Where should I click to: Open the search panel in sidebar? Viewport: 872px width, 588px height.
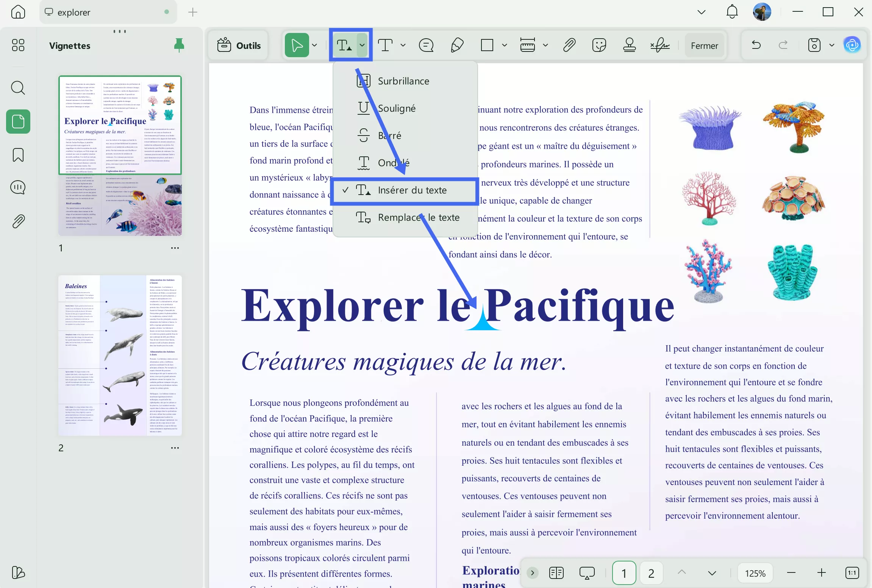pyautogui.click(x=18, y=88)
